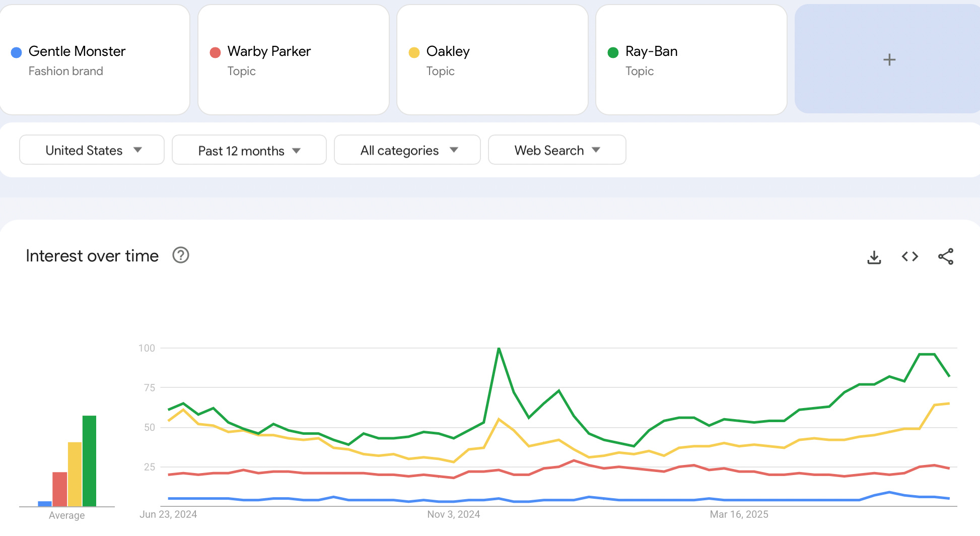Image resolution: width=980 pixels, height=536 pixels.
Task: Click the yellow Oakley average bar
Action: (75, 474)
